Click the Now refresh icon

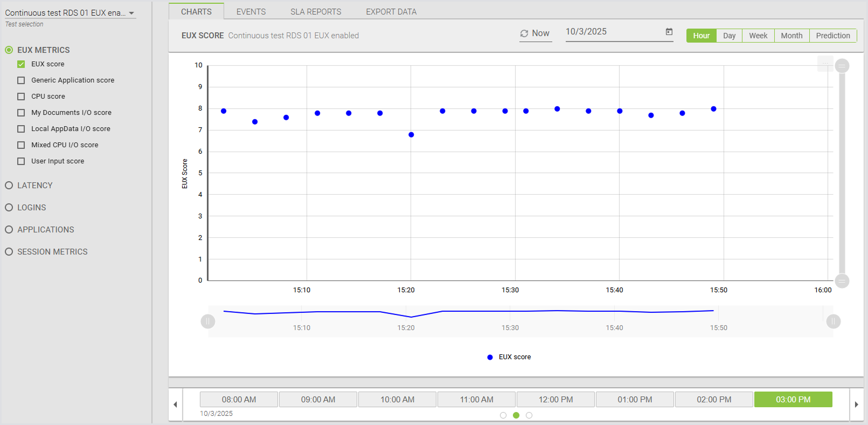(524, 33)
